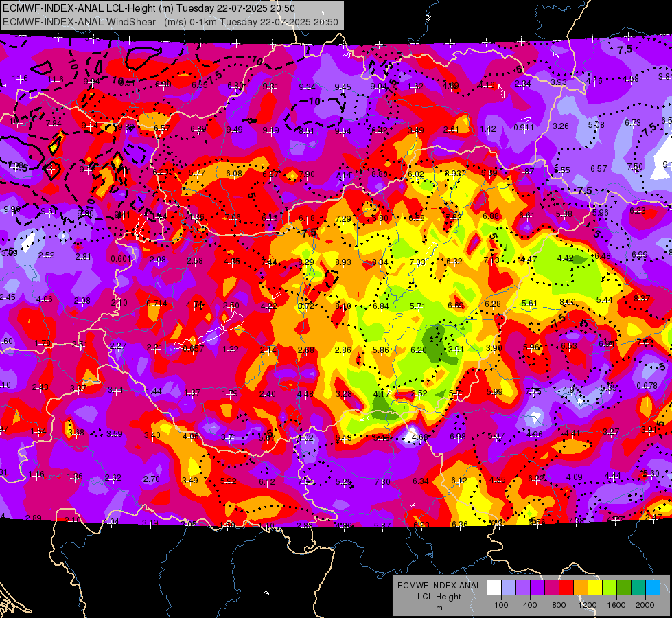Click the grid value 4.09
This screenshot has width=672, height=618.
coord(575,477)
